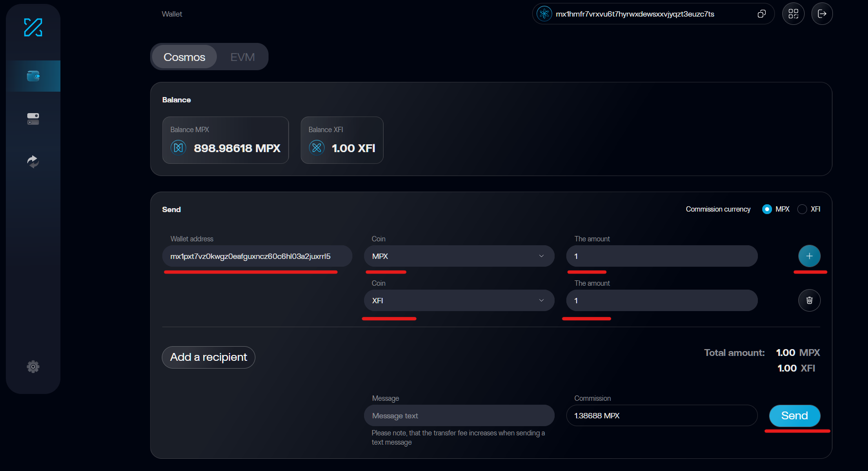Switch to the EVM tab
This screenshot has height=471, width=868.
(x=242, y=57)
